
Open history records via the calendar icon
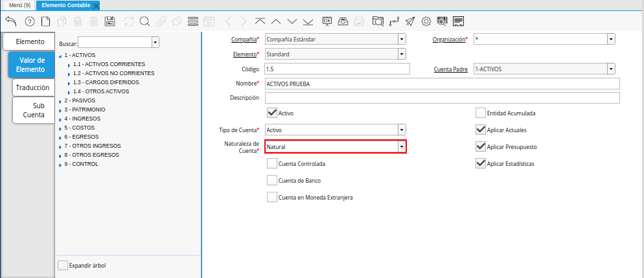[209, 21]
